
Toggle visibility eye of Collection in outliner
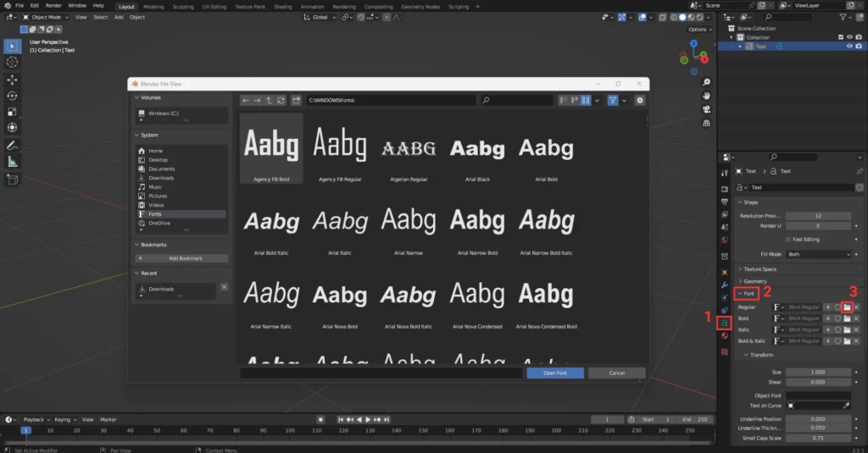849,37
